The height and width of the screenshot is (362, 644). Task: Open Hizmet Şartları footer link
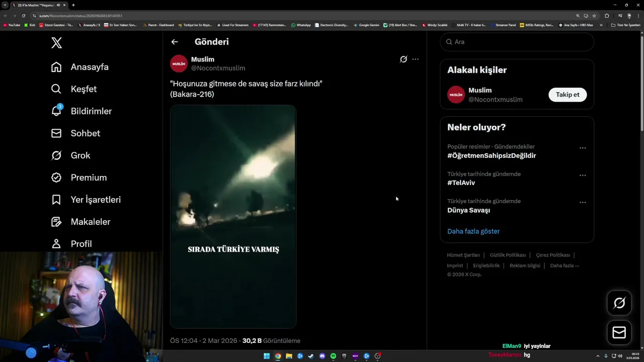[x=463, y=255]
